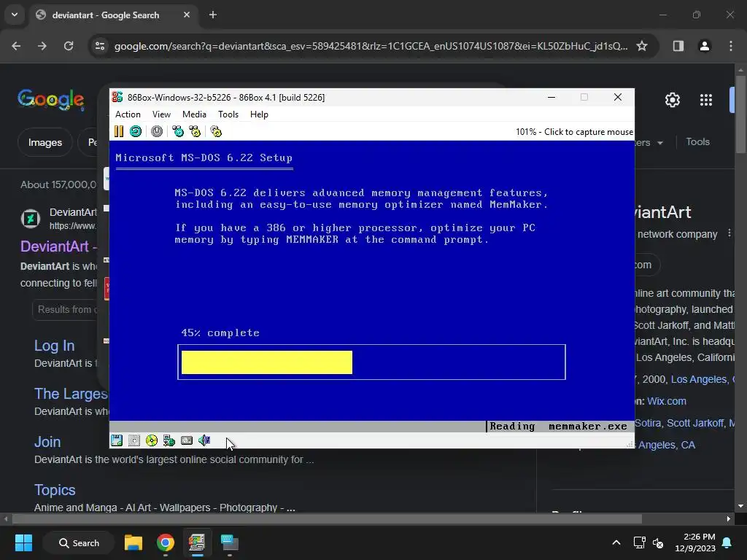Click the Chrome address bar URL
The image size is (747, 560).
pos(371,46)
